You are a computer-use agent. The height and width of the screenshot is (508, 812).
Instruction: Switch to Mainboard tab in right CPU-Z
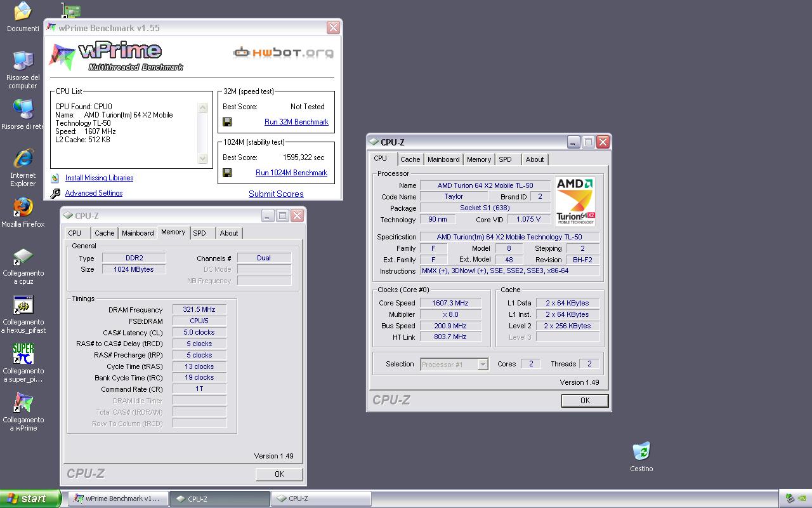coord(443,160)
